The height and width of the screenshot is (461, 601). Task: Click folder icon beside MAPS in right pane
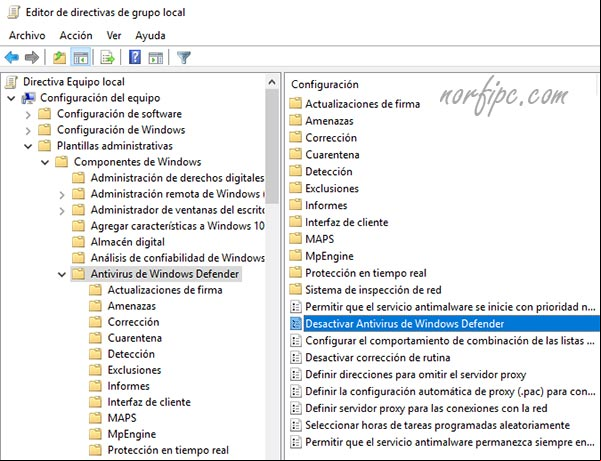[x=295, y=239]
